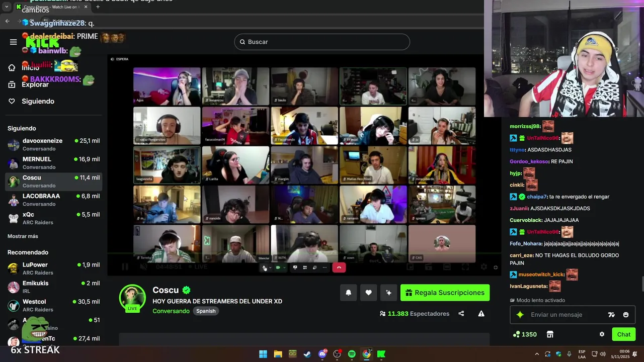Click the LIVE indicator in player
The width and height of the screenshot is (644, 362).
(199, 266)
